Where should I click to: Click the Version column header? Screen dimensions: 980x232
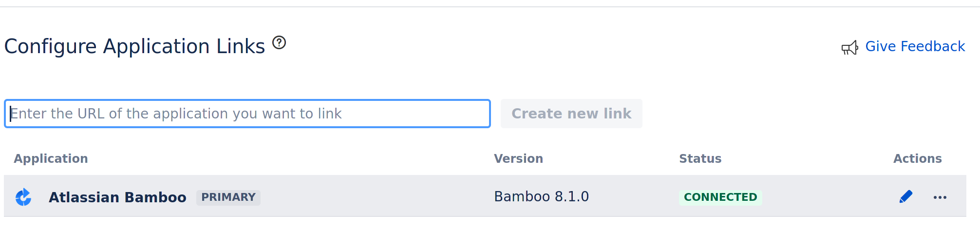pos(518,158)
